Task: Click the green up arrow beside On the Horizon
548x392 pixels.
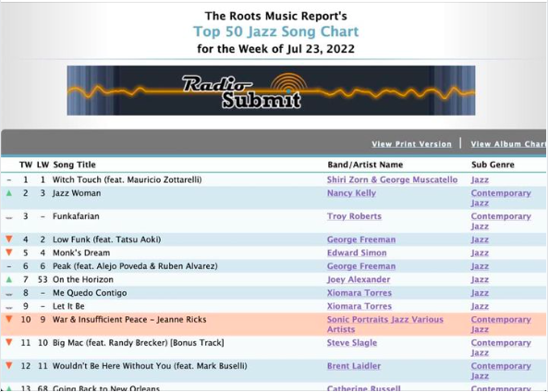Action: pyautogui.click(x=9, y=279)
